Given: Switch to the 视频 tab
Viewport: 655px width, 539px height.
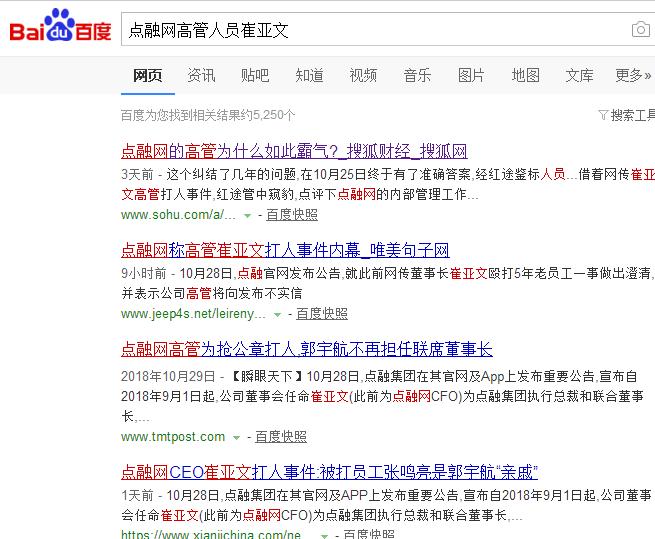Looking at the screenshot, I should 363,76.
